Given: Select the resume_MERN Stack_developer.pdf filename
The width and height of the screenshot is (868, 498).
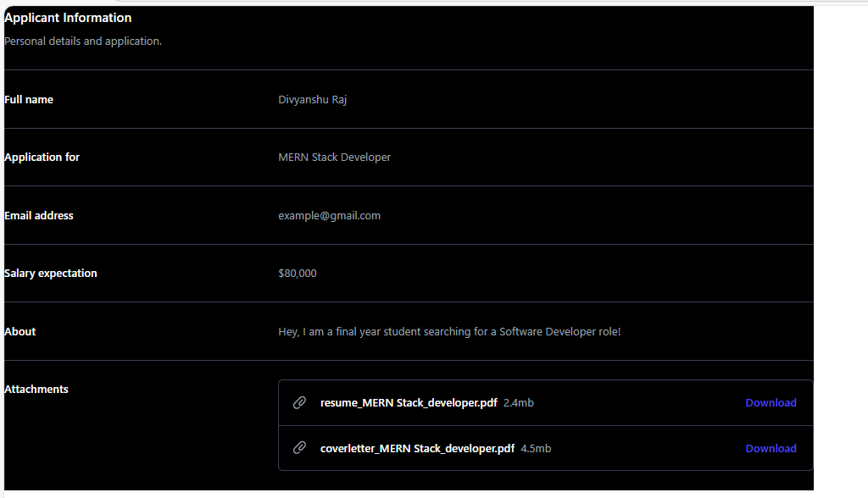Looking at the screenshot, I should click(x=409, y=403).
